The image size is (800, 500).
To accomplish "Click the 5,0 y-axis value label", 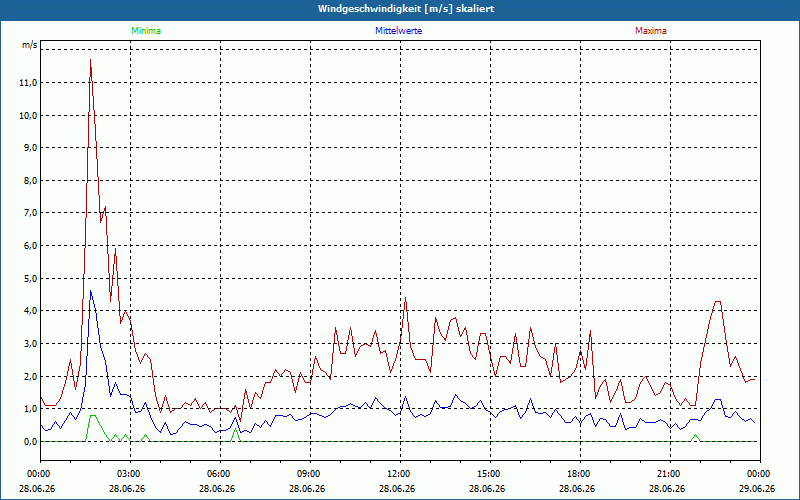I will [x=30, y=279].
